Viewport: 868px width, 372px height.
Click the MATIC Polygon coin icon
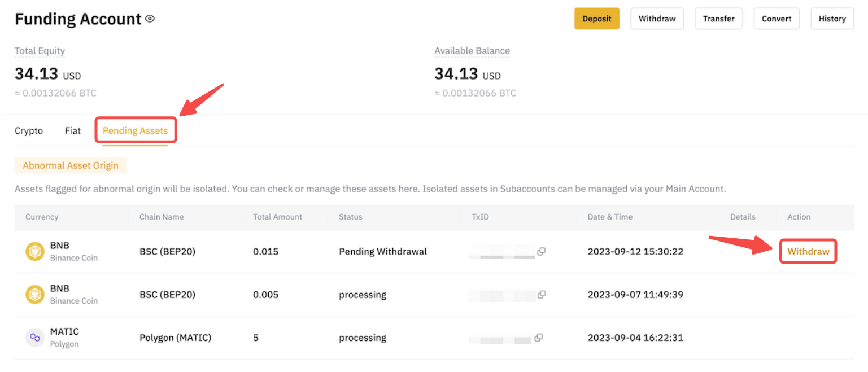click(x=35, y=338)
